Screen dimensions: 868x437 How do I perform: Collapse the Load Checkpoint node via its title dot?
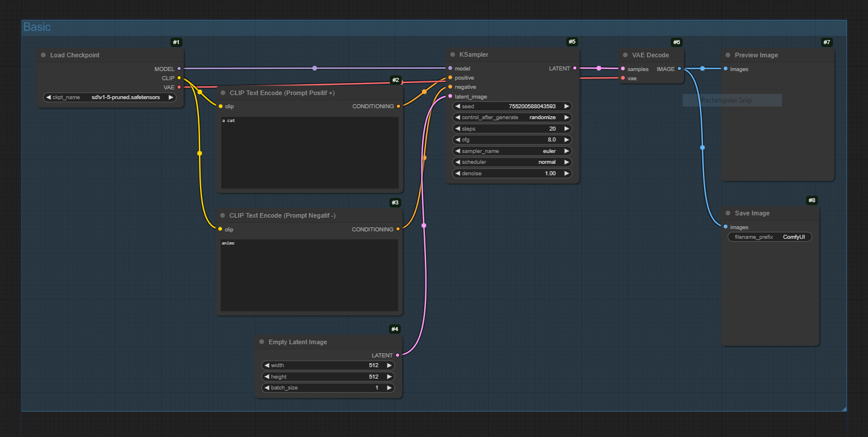pyautogui.click(x=43, y=55)
